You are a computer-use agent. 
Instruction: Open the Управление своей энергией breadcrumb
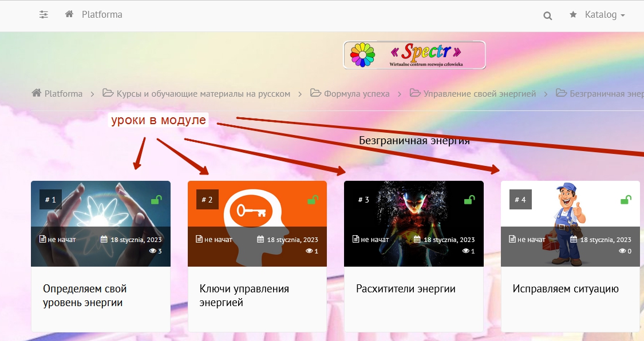pyautogui.click(x=480, y=94)
